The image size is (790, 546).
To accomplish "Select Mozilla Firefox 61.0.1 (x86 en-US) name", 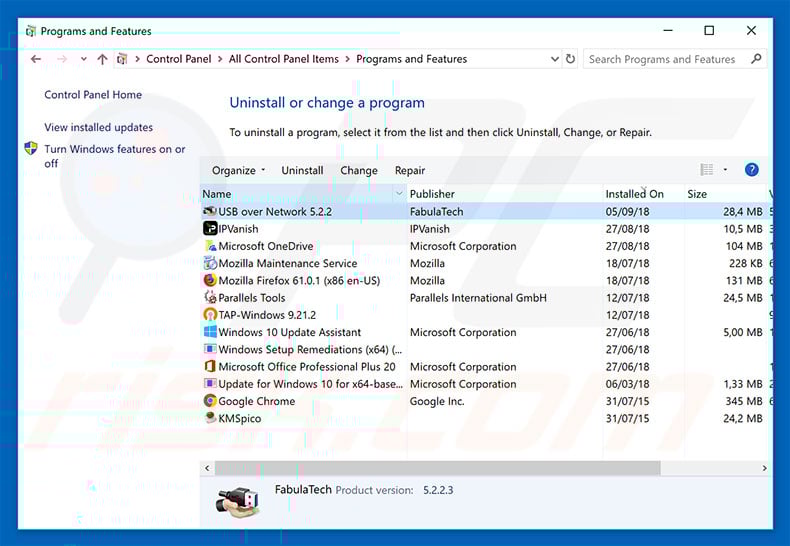I will (x=299, y=281).
